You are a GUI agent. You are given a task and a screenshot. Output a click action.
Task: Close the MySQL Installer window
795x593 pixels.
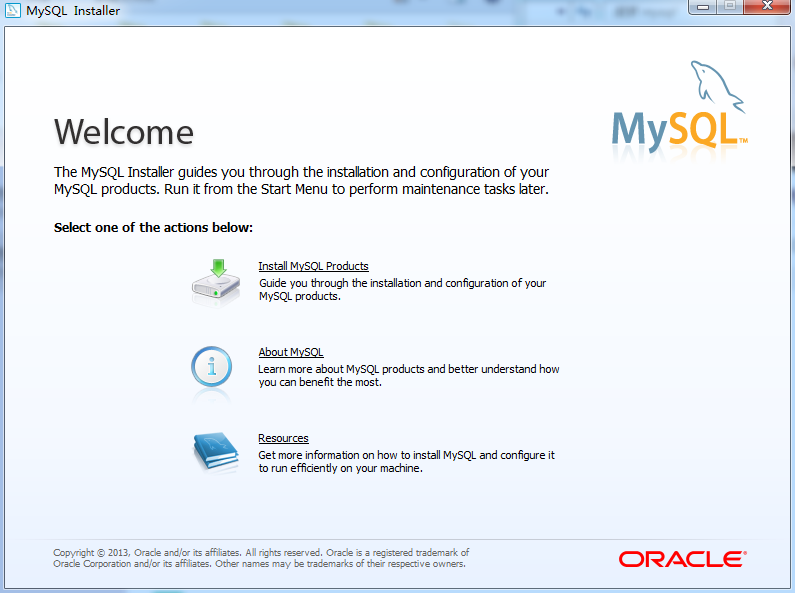[x=768, y=6]
